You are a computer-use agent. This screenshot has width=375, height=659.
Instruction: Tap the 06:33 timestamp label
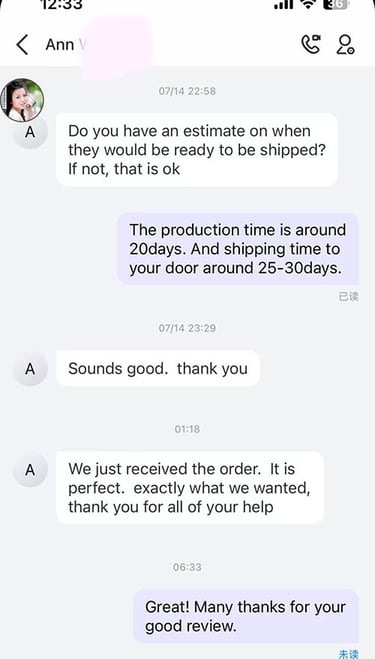click(x=187, y=567)
